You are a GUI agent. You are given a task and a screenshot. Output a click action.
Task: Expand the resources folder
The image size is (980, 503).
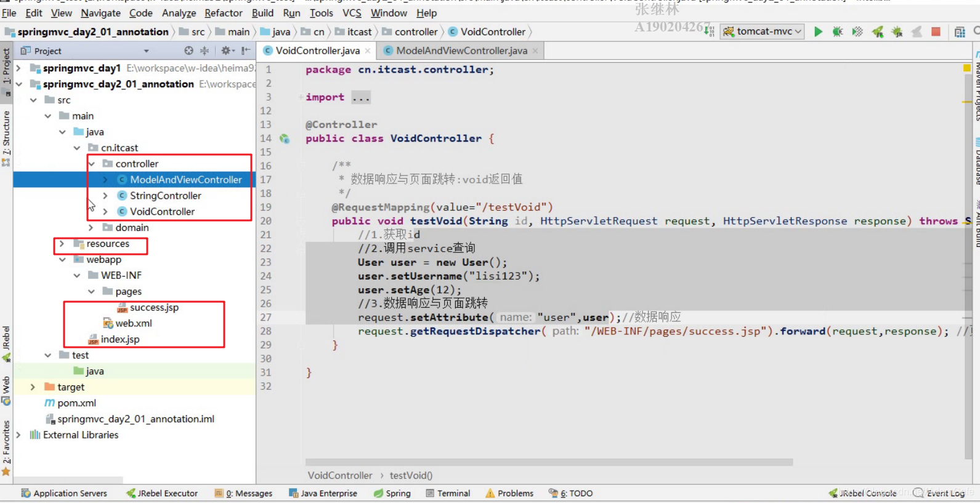coord(62,244)
